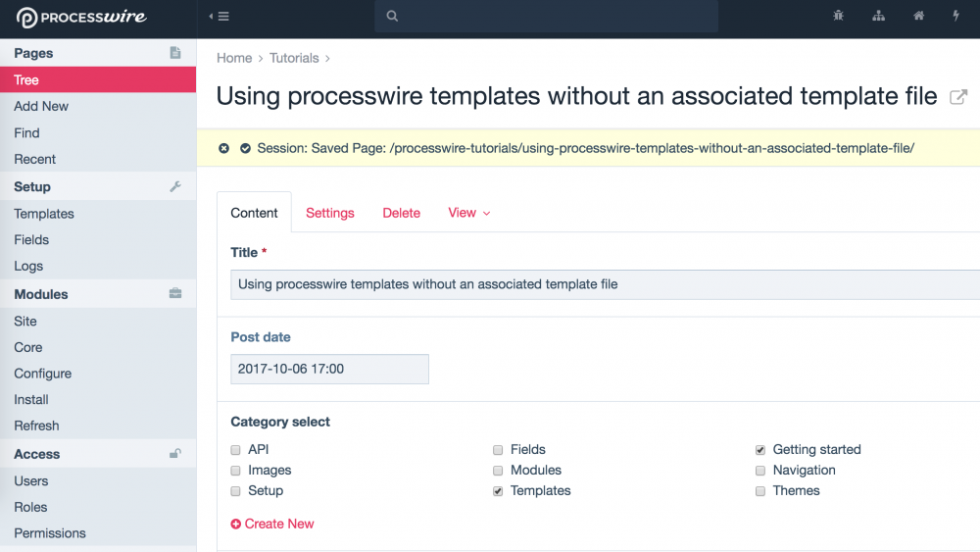Open the Delete tab

[401, 213]
